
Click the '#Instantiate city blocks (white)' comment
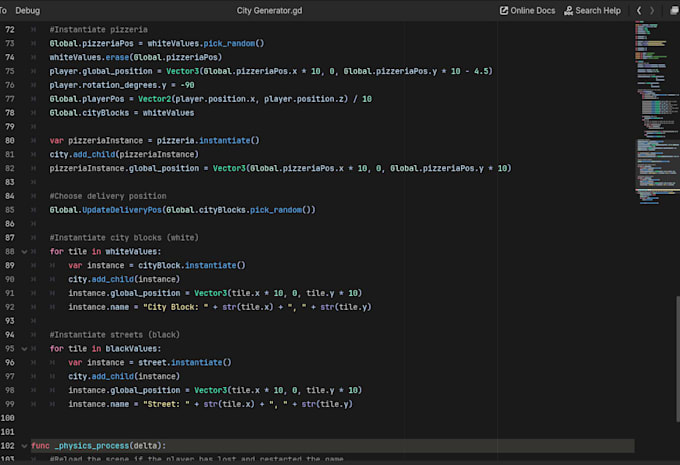(124, 238)
